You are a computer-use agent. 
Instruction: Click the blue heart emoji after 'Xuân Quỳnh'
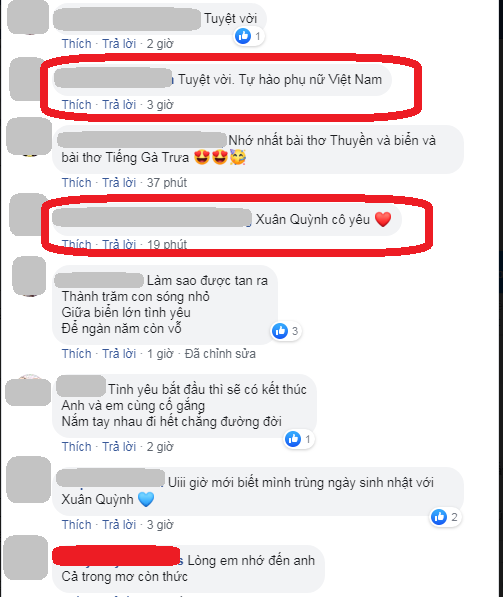[145, 499]
